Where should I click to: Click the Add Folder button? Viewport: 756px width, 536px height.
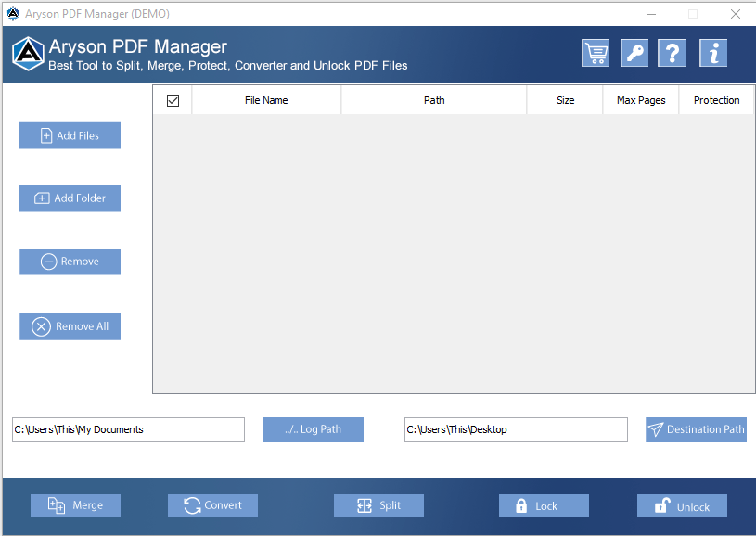tap(70, 198)
